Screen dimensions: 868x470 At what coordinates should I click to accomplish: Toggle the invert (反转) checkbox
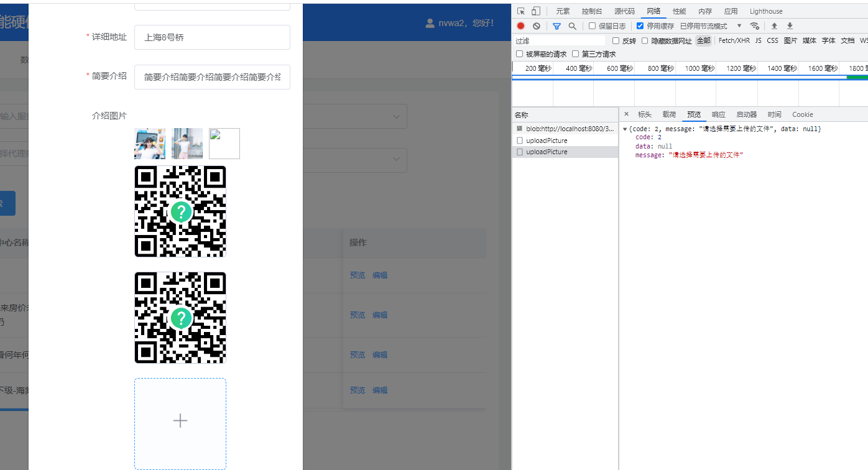[x=616, y=40]
